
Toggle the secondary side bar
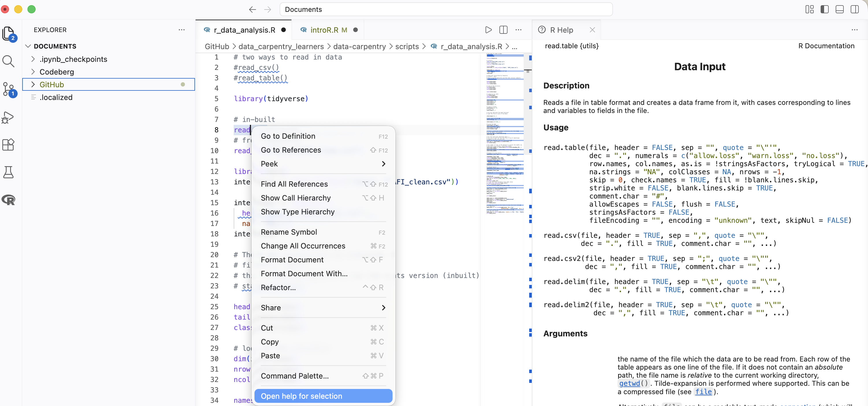coord(855,9)
